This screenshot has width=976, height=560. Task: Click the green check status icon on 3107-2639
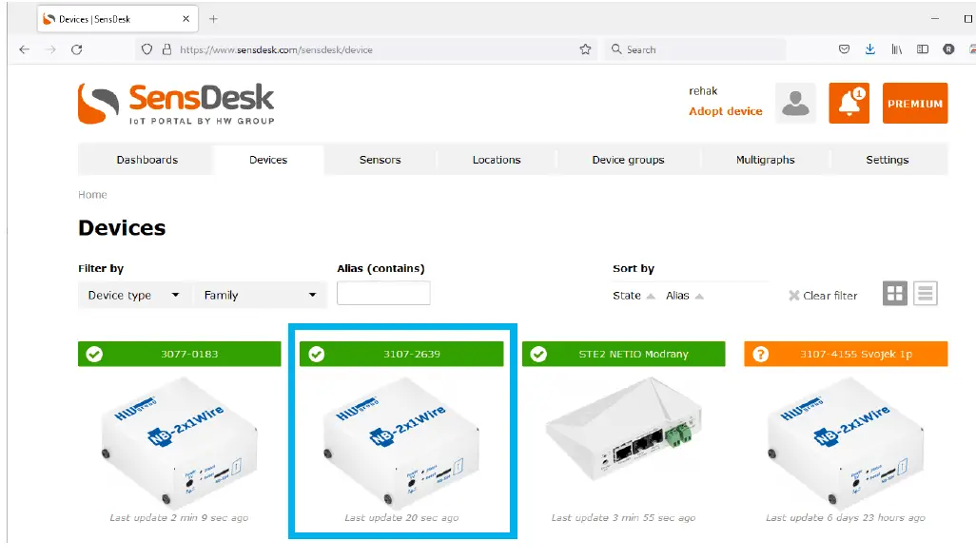[316, 354]
